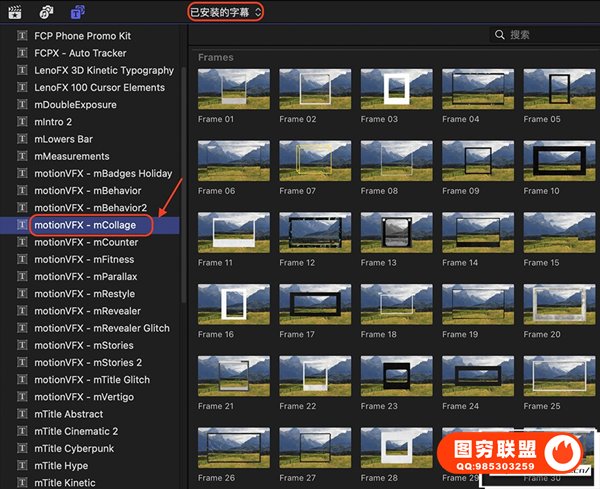The image size is (600, 489).
Task: Click title icon next to mLowers Bar
Action: tap(22, 139)
